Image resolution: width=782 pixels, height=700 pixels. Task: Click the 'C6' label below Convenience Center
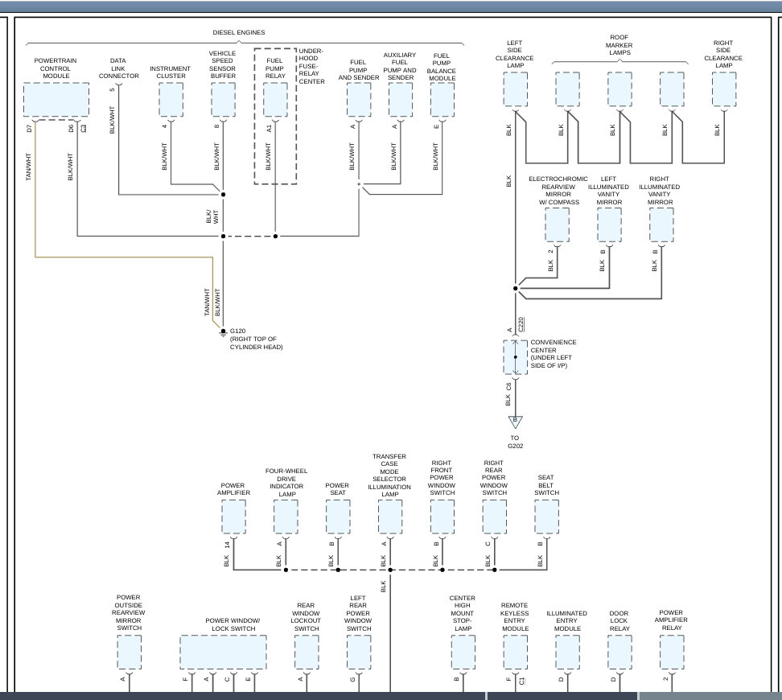[508, 387]
